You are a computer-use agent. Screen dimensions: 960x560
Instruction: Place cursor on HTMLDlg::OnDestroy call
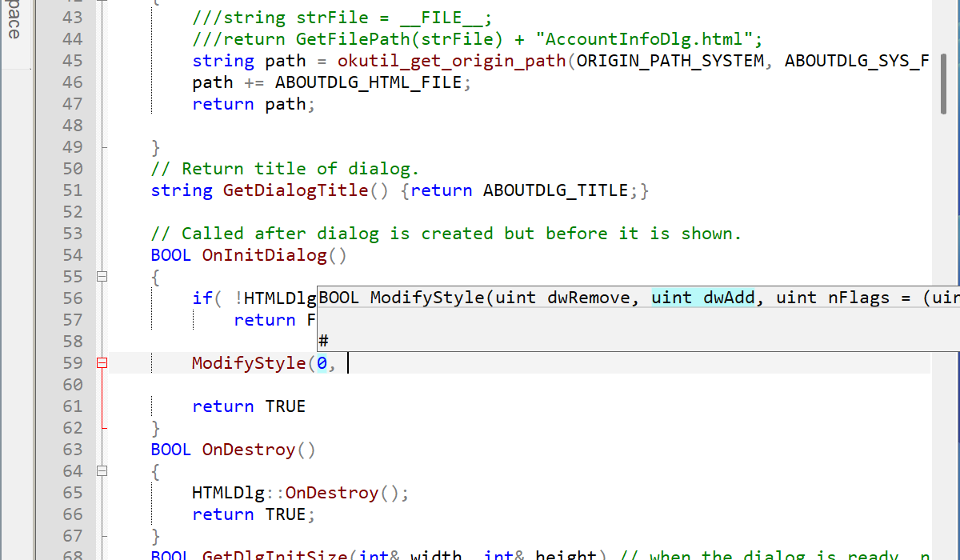pos(331,493)
